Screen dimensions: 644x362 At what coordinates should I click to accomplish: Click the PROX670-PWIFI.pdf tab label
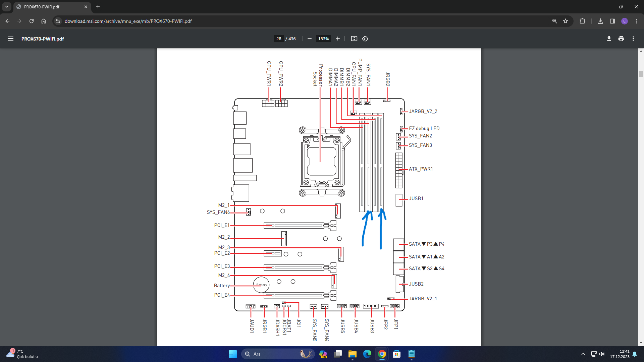point(45,7)
